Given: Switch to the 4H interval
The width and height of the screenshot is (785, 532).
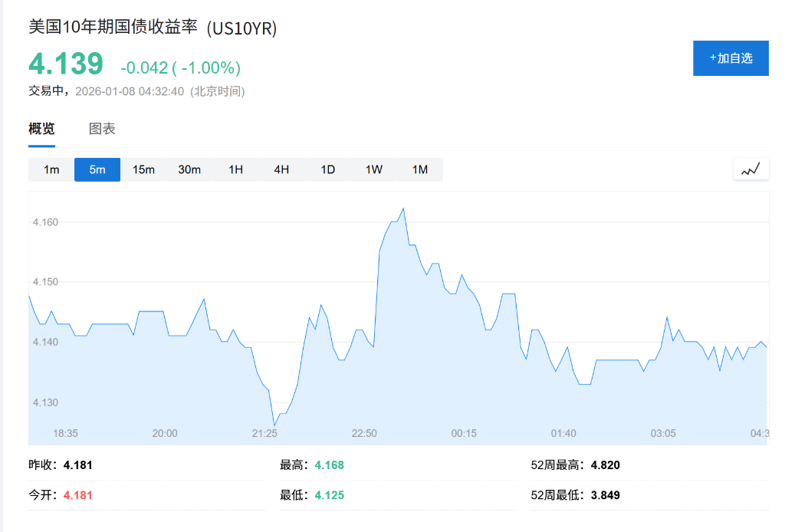Looking at the screenshot, I should (281, 169).
